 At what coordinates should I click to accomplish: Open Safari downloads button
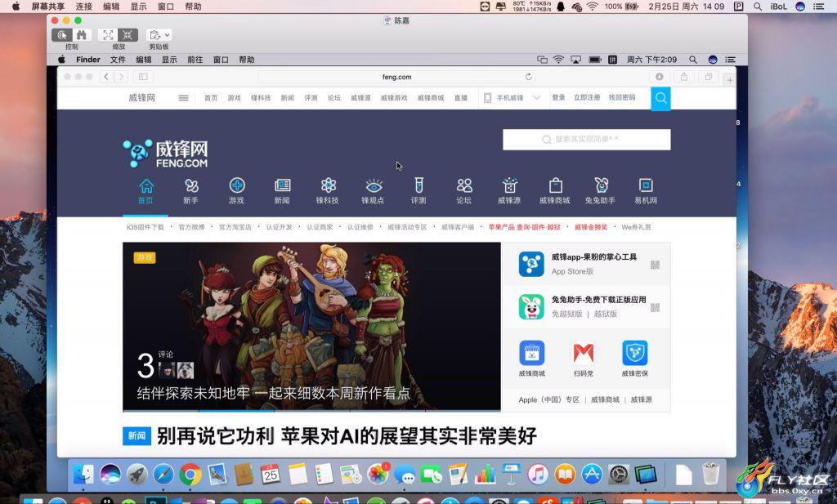pyautogui.click(x=660, y=77)
